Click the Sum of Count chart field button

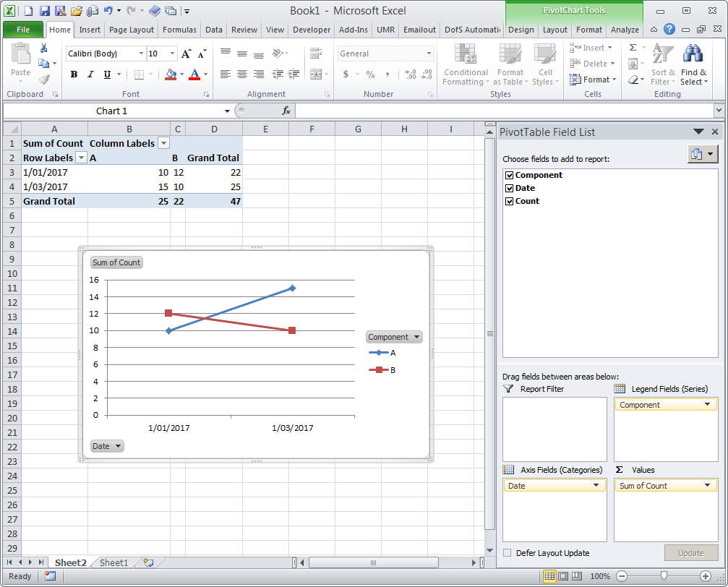point(116,262)
